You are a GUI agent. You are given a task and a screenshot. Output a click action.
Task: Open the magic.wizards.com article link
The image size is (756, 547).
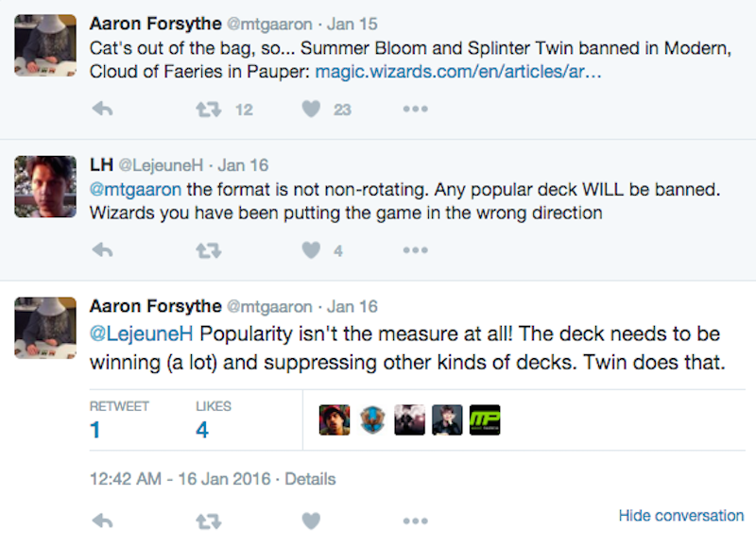458,72
